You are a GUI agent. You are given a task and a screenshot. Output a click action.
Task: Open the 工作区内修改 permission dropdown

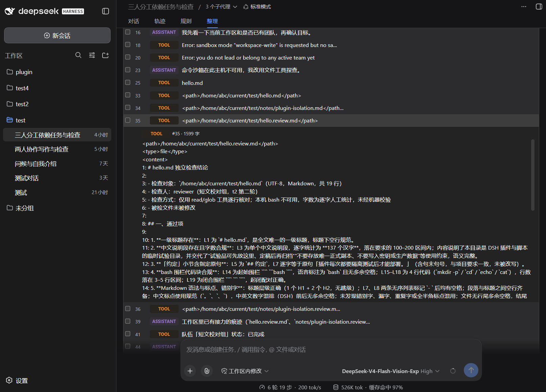245,371
